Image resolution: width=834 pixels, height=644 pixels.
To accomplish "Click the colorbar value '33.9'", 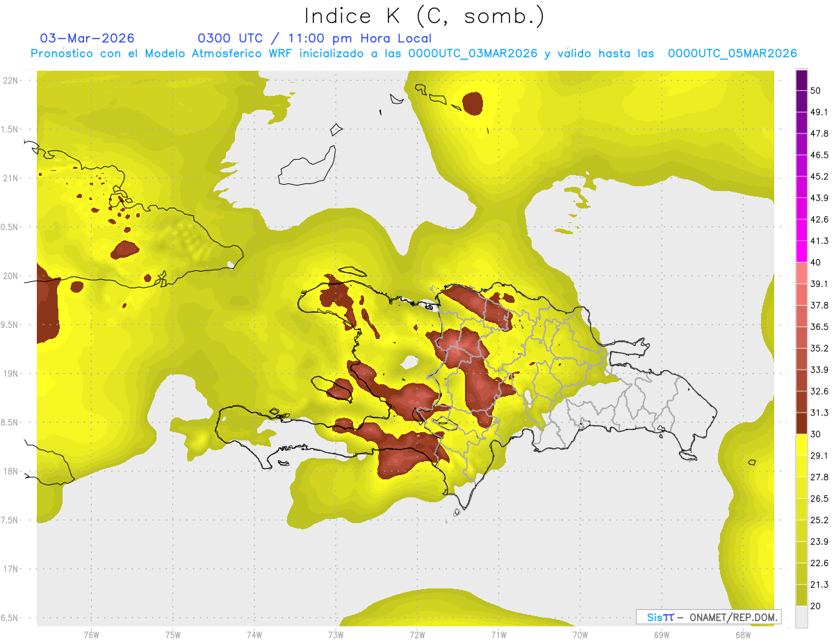I will [819, 370].
